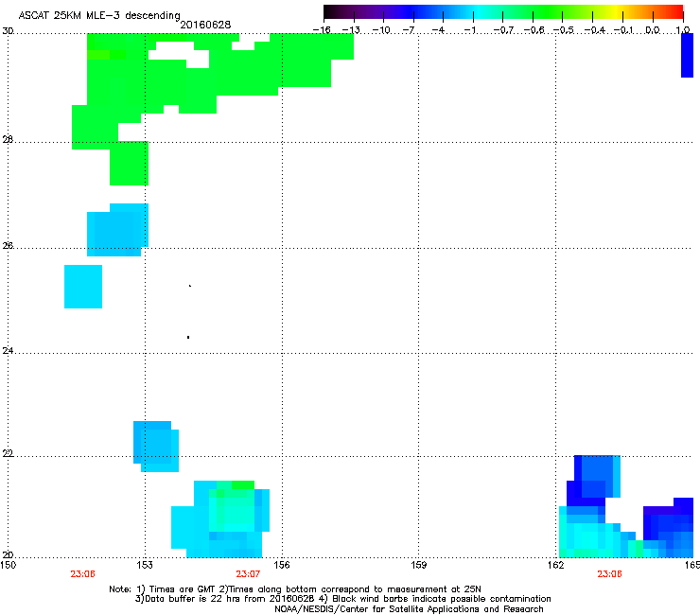The height and width of the screenshot is (615, 700).
Task: Click the latitude label 22
Action: (x=8, y=454)
